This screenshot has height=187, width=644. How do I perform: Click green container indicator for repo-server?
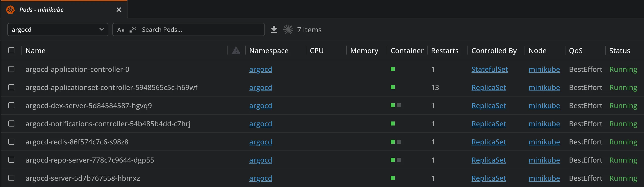click(x=393, y=160)
